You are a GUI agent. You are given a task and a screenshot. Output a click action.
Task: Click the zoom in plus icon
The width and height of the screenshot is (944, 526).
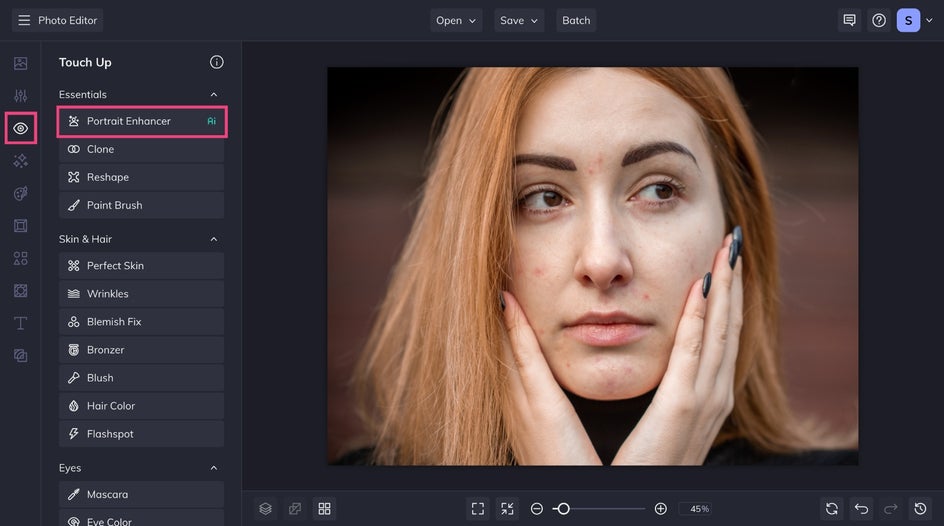(x=661, y=509)
